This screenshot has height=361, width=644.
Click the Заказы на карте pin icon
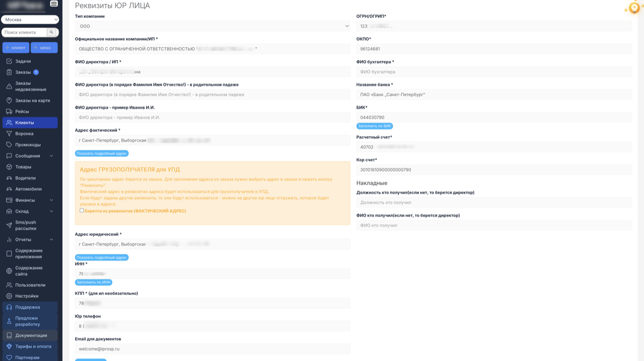pos(9,101)
